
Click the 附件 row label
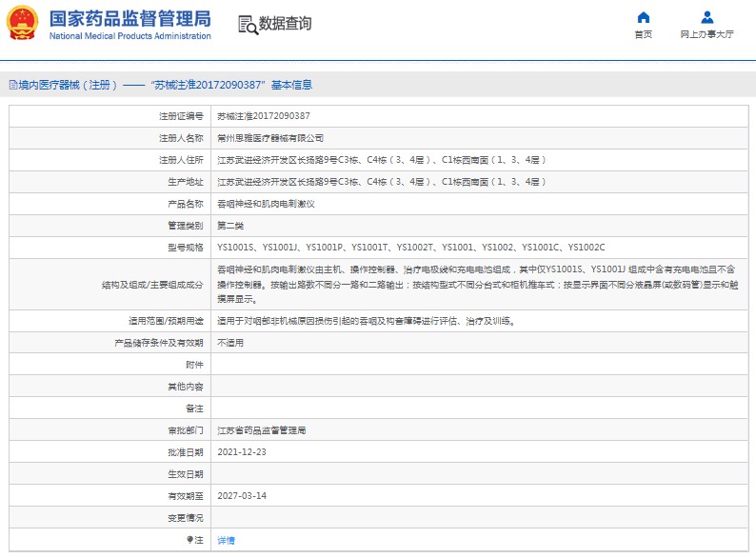(x=195, y=365)
